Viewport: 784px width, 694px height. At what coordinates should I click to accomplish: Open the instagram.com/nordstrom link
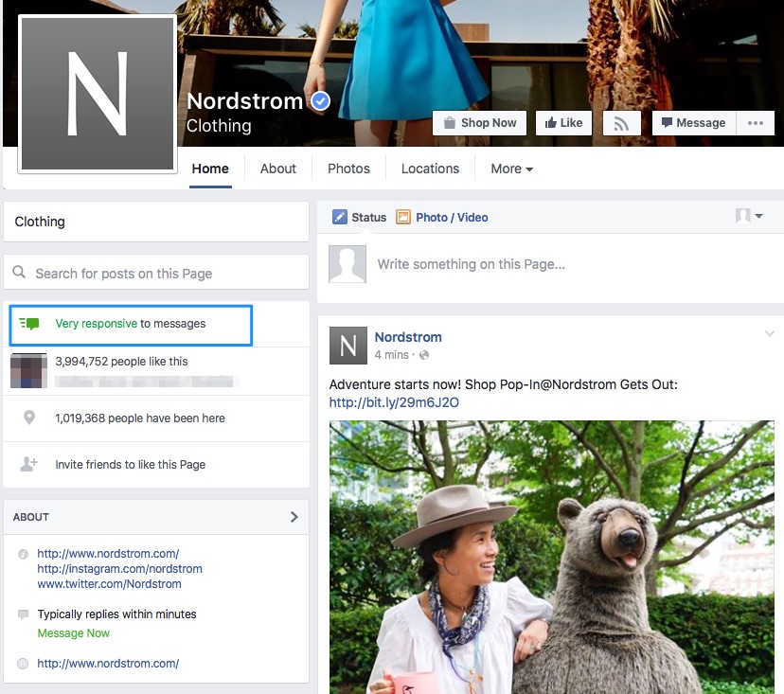click(x=119, y=569)
